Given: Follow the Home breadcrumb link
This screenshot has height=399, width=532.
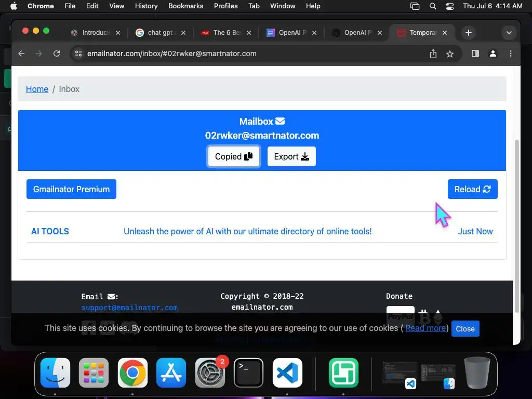Looking at the screenshot, I should (x=37, y=89).
